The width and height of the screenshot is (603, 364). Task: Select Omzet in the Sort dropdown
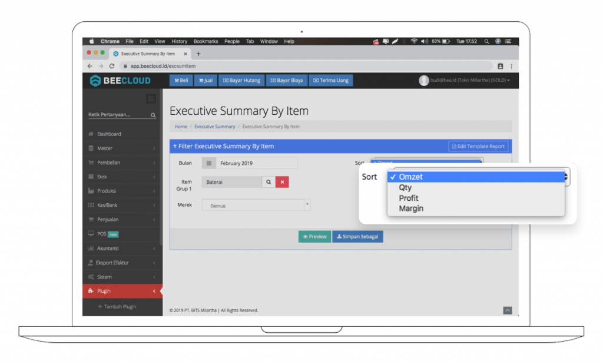coord(412,176)
